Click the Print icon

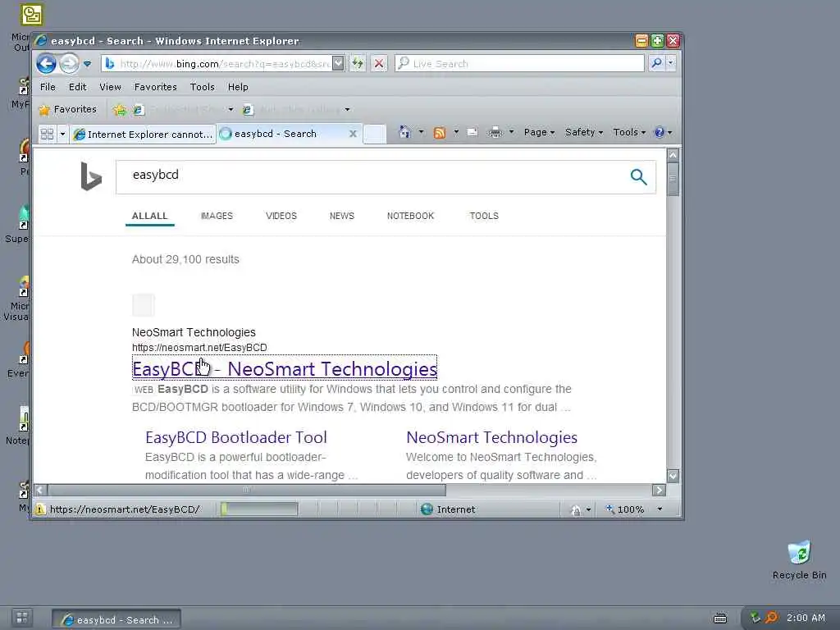click(495, 132)
